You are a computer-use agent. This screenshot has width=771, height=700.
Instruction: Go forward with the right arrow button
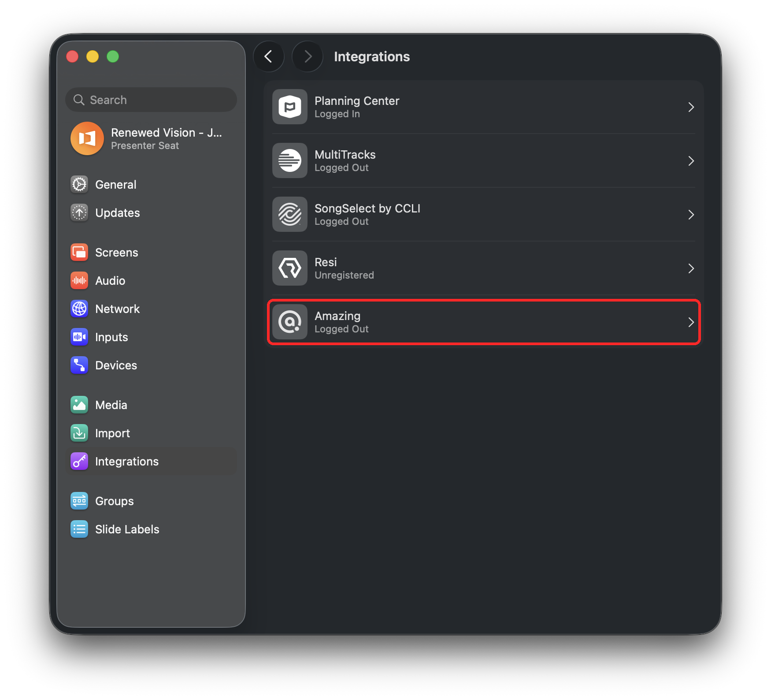308,56
